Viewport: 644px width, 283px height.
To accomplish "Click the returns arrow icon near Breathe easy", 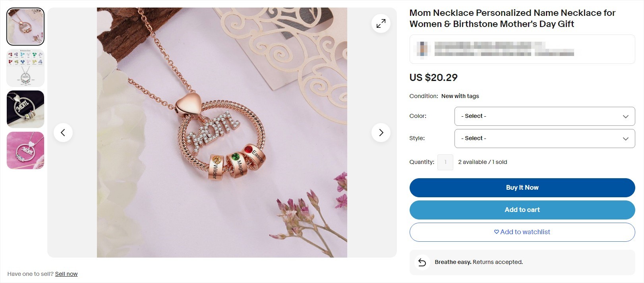I will [x=422, y=262].
